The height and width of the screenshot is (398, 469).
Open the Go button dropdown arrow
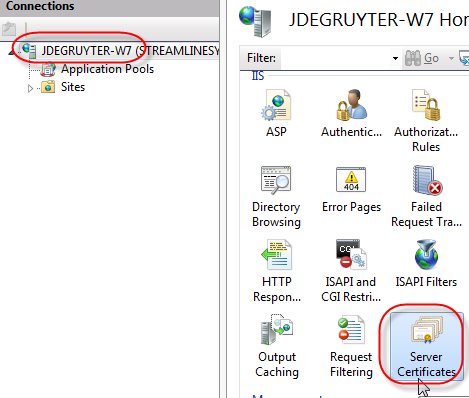[451, 58]
